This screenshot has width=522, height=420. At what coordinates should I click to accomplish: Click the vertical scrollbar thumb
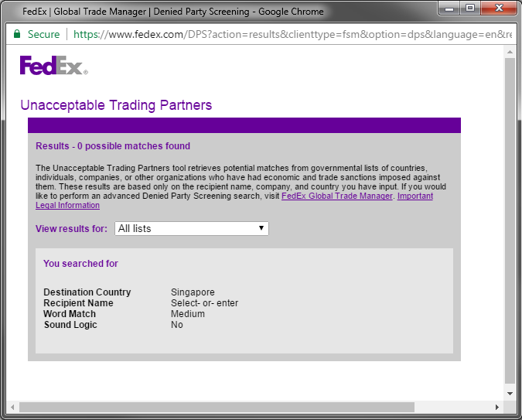pyautogui.click(x=510, y=220)
